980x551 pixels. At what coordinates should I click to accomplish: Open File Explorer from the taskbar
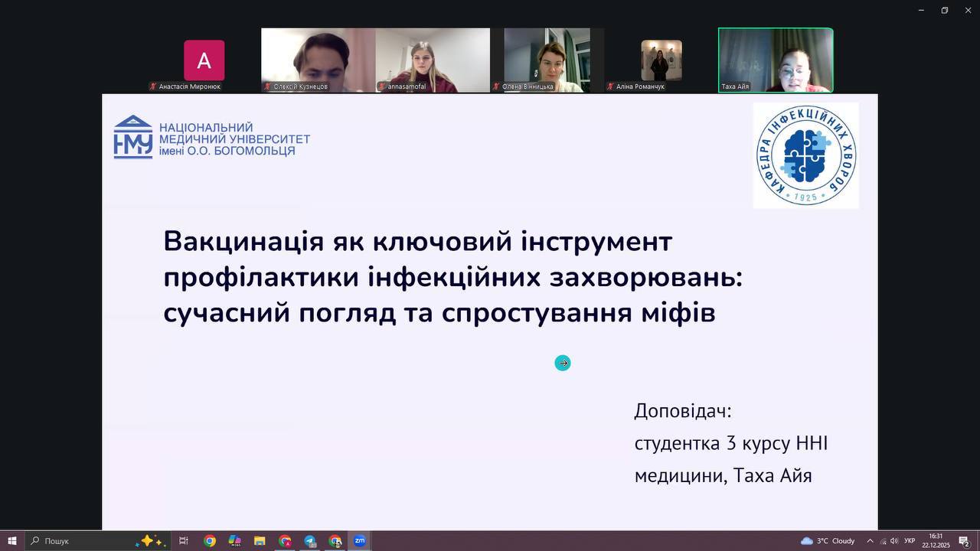260,541
